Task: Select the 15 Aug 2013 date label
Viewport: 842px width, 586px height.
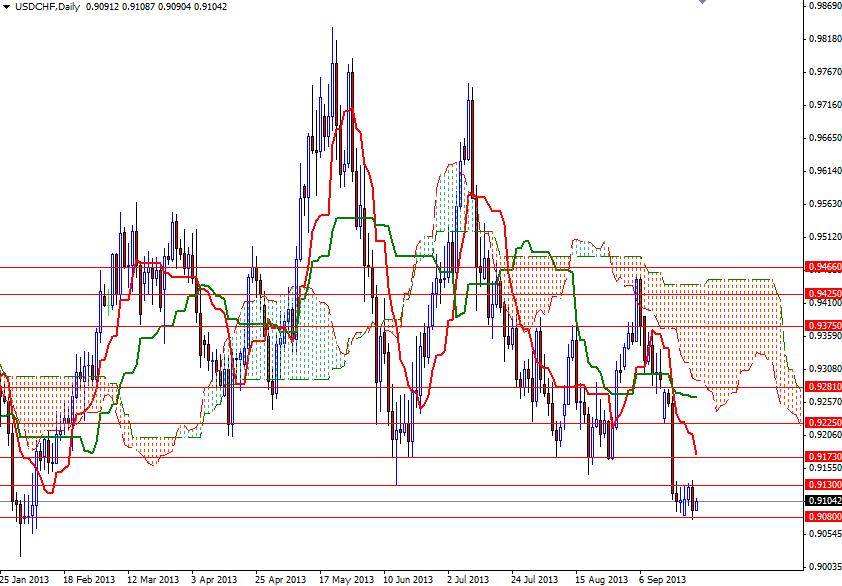Action: pyautogui.click(x=599, y=579)
